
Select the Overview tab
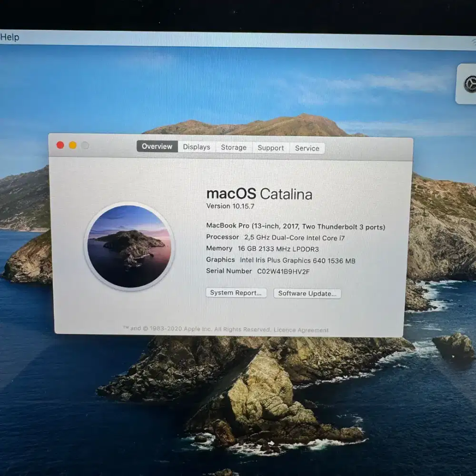click(157, 147)
